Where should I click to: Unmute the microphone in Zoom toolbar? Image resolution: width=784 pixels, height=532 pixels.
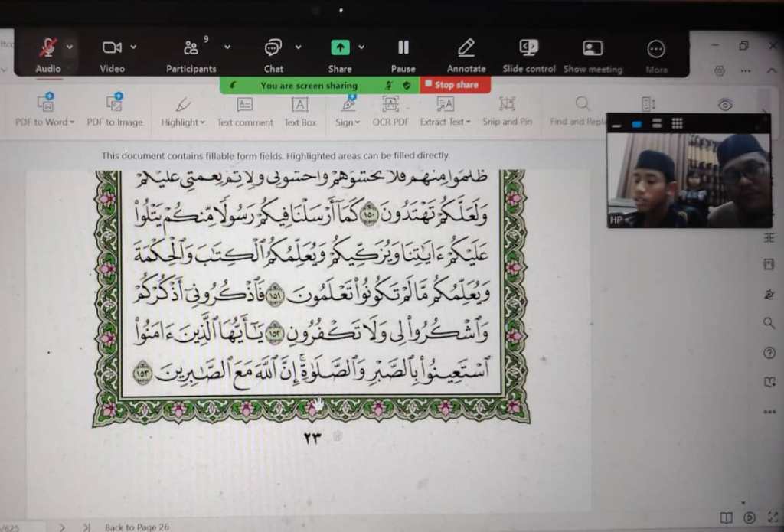click(48, 49)
